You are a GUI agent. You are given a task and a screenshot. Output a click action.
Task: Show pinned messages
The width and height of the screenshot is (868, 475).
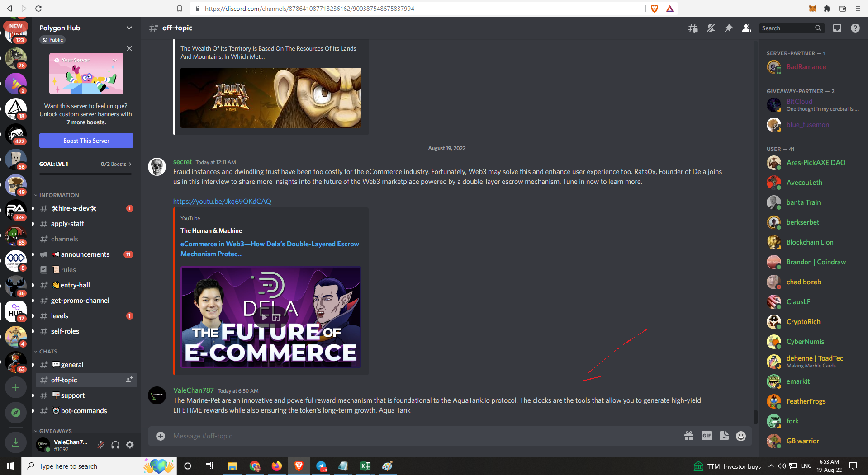(729, 28)
